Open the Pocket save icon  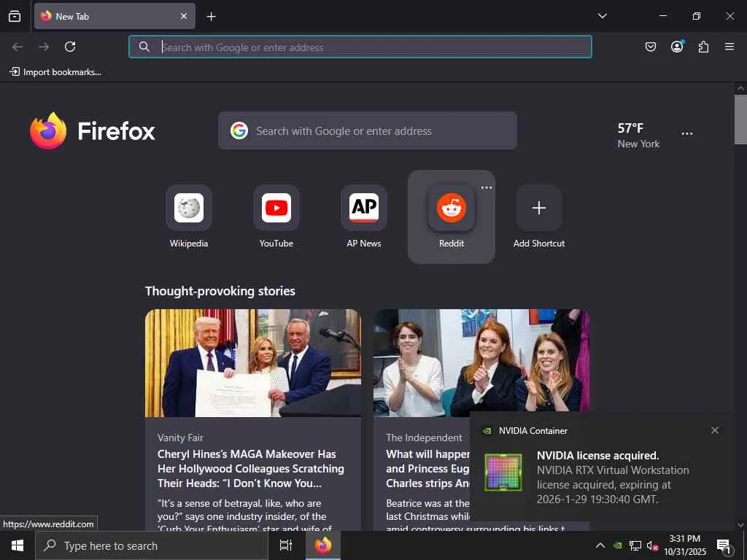(x=650, y=47)
